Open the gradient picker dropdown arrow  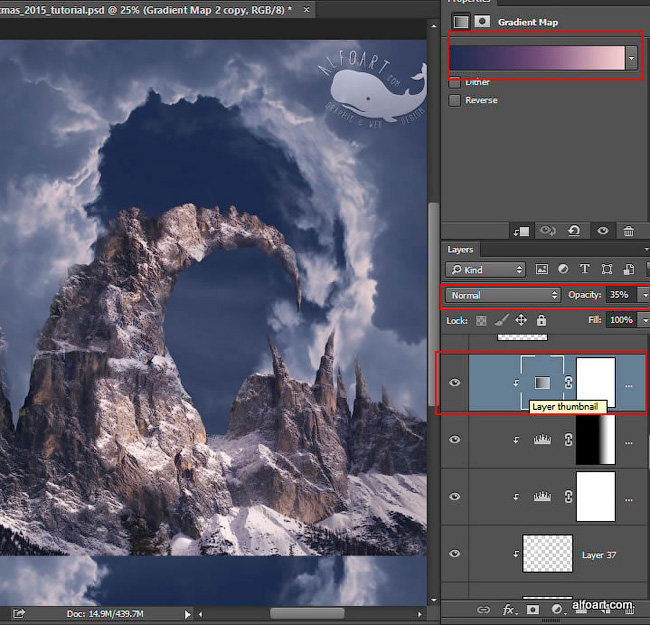tap(631, 58)
